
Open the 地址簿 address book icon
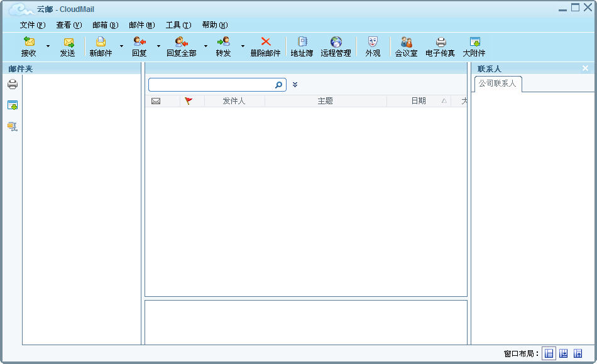(x=302, y=45)
